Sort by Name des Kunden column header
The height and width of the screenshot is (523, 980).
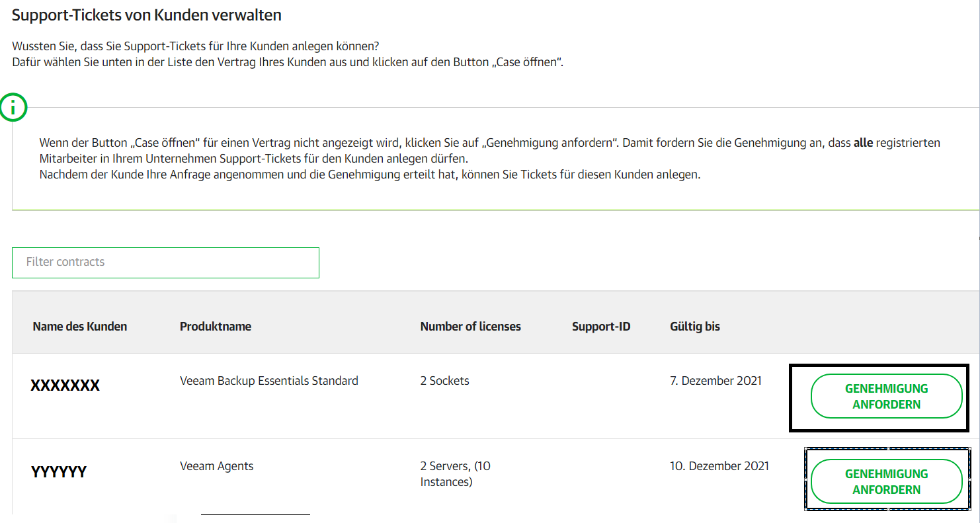pyautogui.click(x=80, y=326)
